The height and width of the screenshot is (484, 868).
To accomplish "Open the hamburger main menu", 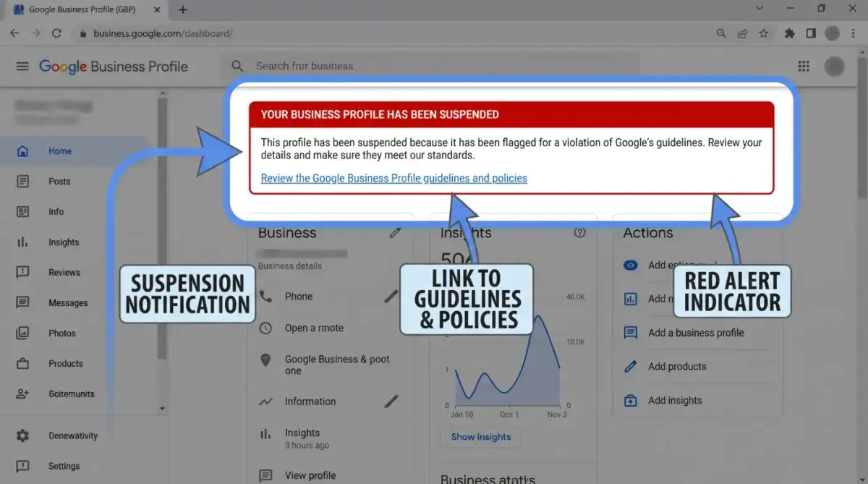I will pyautogui.click(x=22, y=66).
